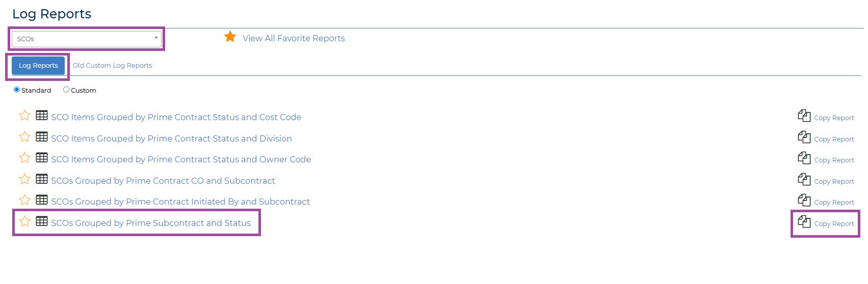The image size is (868, 284).
Task: Click table icon beside SCO Items Cost Code report
Action: pos(42,116)
